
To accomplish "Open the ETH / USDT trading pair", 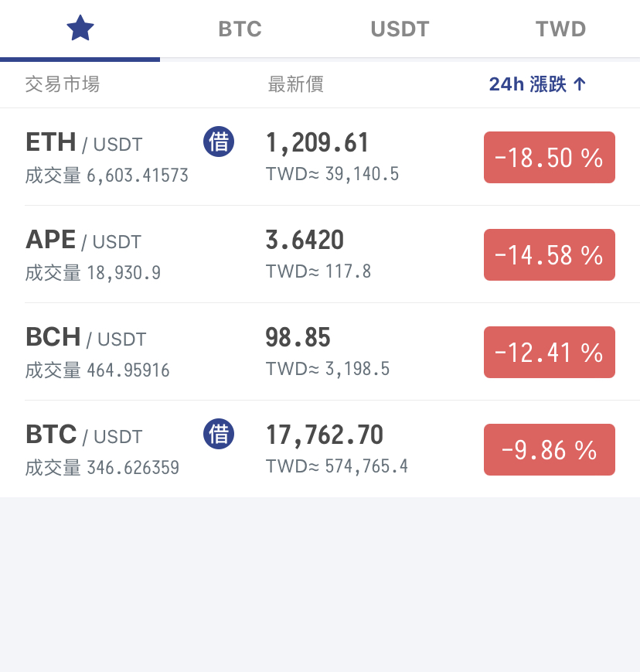I will tap(320, 157).
